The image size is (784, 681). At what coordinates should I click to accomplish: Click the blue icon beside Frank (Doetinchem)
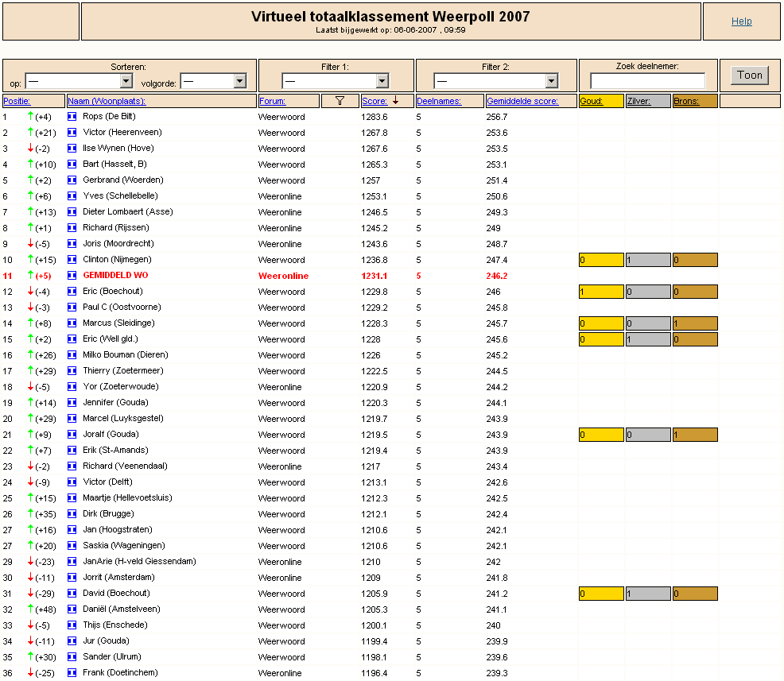(72, 672)
